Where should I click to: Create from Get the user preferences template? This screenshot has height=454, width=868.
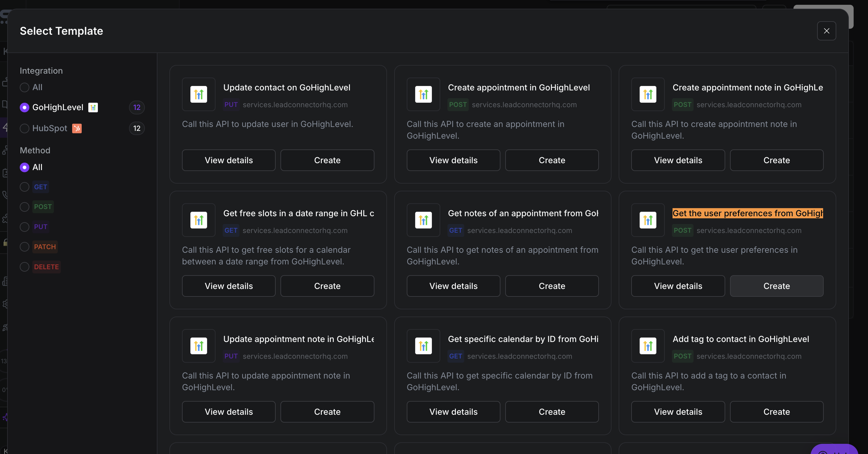pyautogui.click(x=777, y=286)
